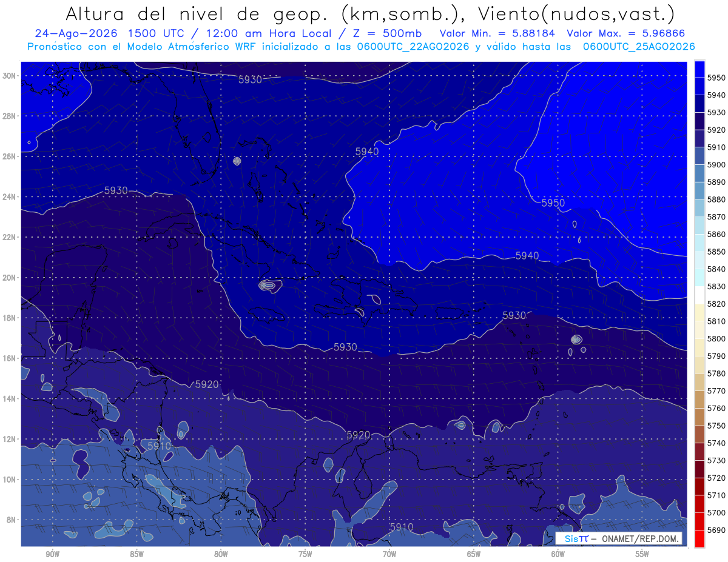Click the '8N' latitude axis label
The image size is (728, 562).
(12, 520)
